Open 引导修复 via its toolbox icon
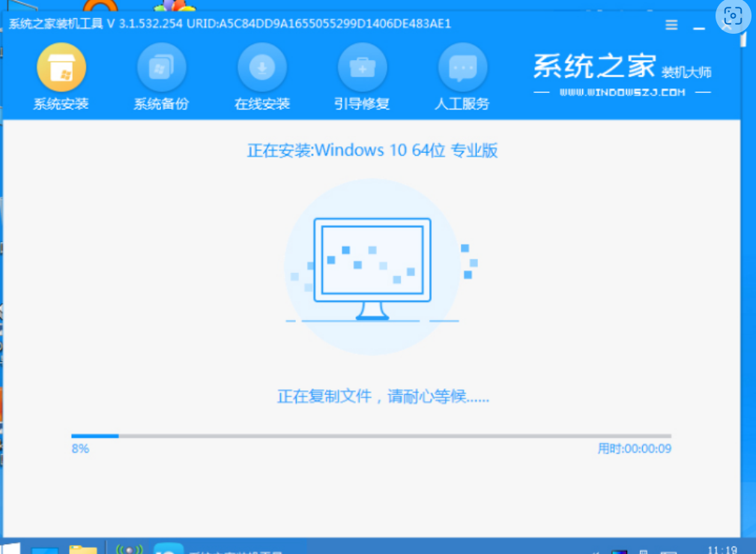 coord(362,68)
